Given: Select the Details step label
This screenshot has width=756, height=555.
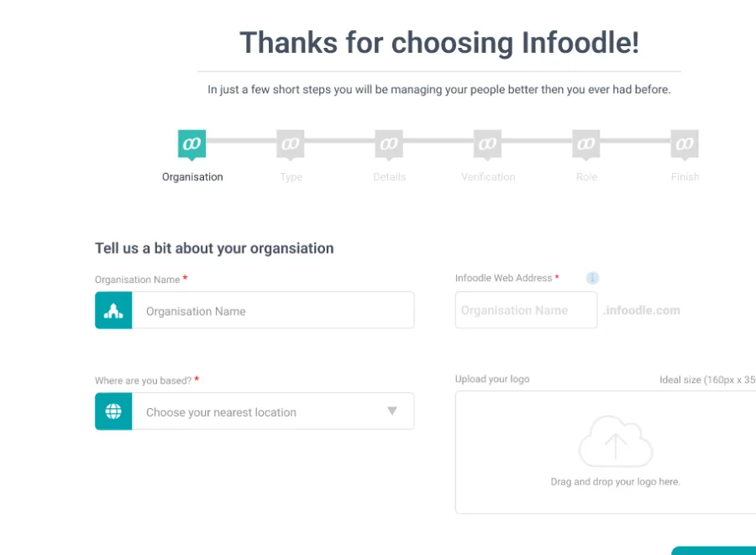Looking at the screenshot, I should (x=390, y=177).
